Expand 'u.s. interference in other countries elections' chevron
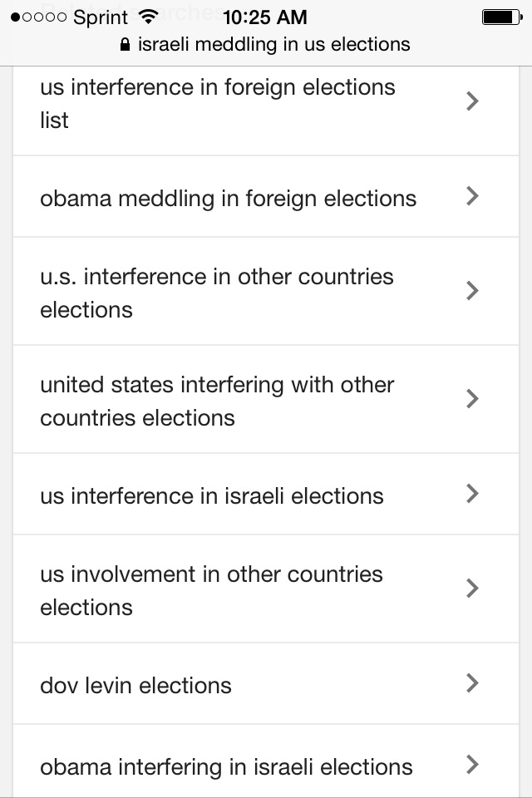 472,291
